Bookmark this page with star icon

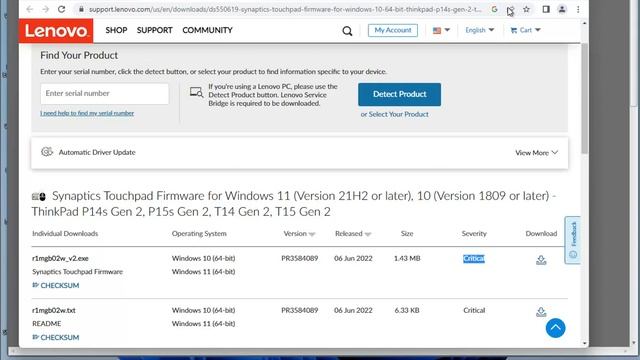point(527,9)
